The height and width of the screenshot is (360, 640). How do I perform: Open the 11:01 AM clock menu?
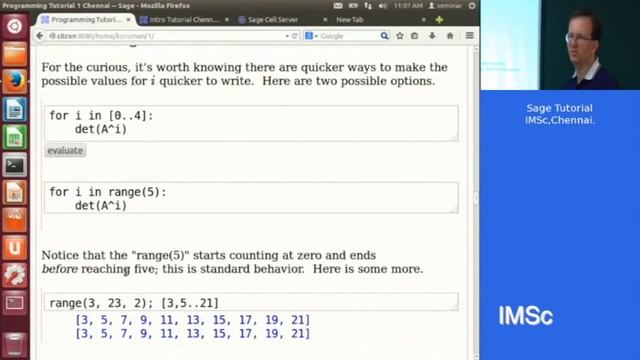pos(408,6)
